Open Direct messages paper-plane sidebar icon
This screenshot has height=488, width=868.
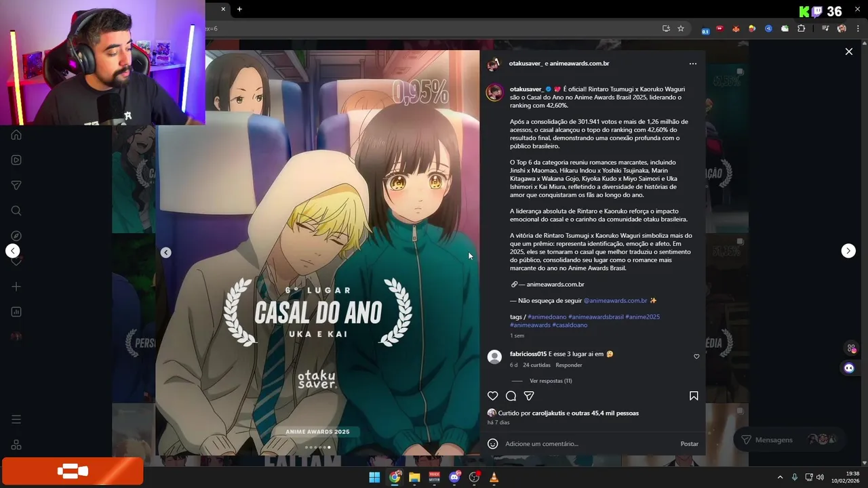(16, 185)
